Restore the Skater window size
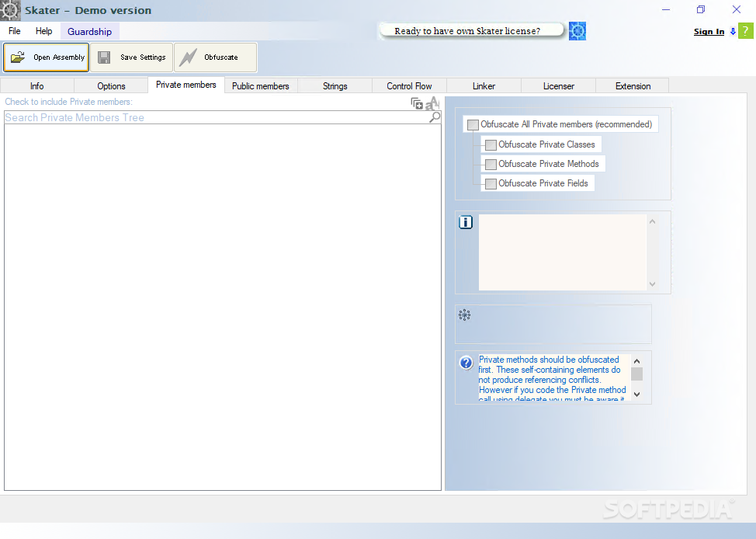Viewport: 756px width, 539px height. [x=701, y=9]
